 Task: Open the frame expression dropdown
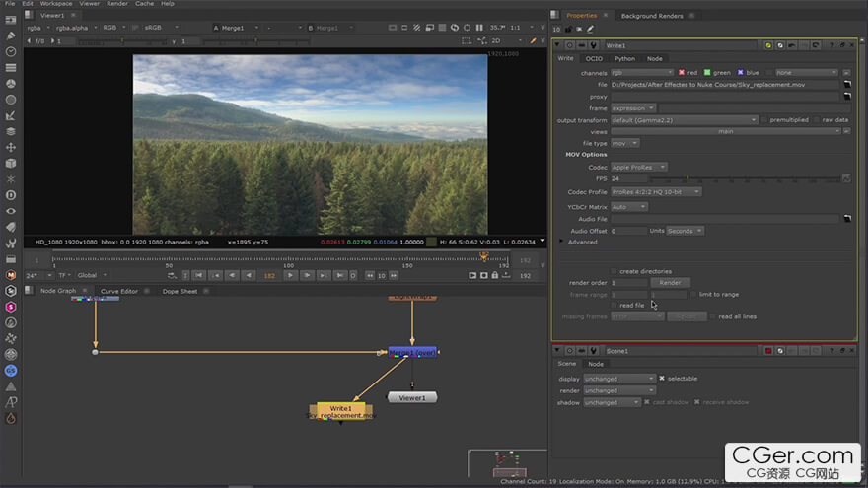click(x=633, y=108)
